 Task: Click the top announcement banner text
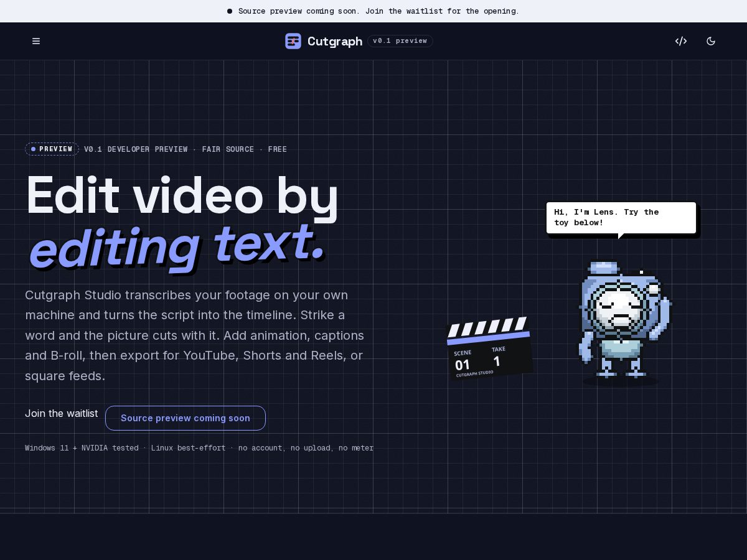click(x=378, y=11)
